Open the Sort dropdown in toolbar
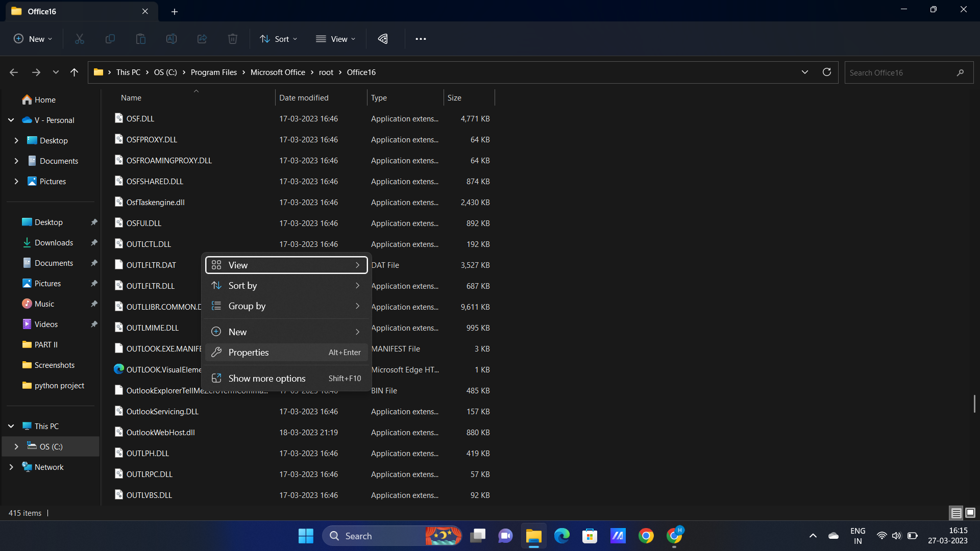 click(x=279, y=39)
